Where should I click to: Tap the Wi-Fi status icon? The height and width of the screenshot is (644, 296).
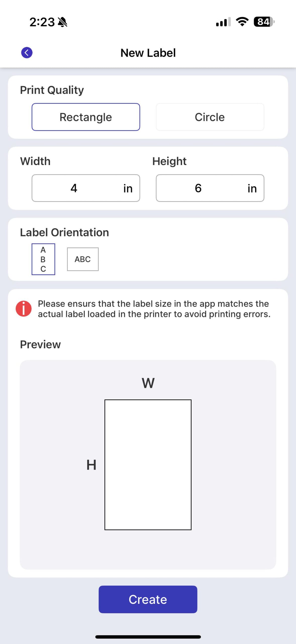[242, 22]
